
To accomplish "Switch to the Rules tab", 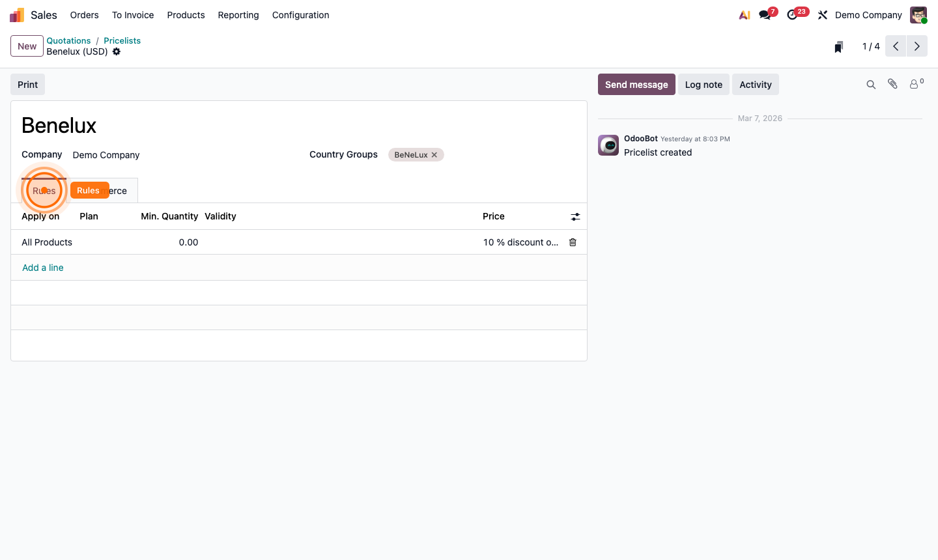I will click(43, 190).
